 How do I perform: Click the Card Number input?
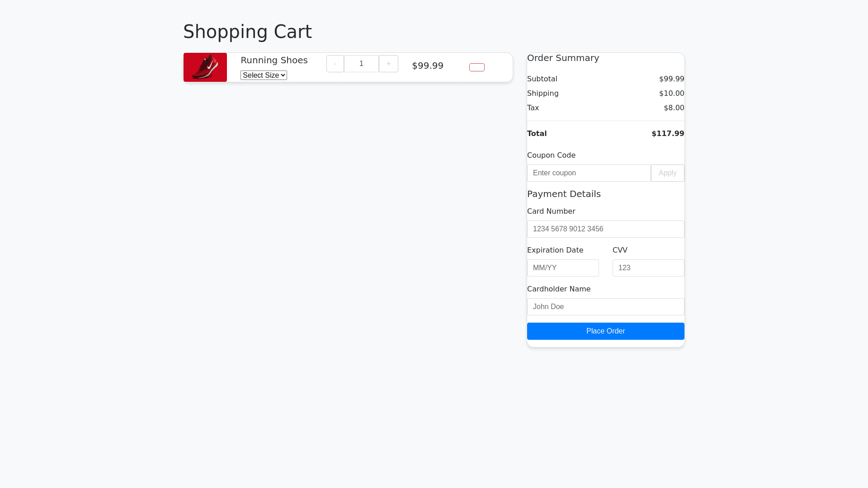(605, 229)
